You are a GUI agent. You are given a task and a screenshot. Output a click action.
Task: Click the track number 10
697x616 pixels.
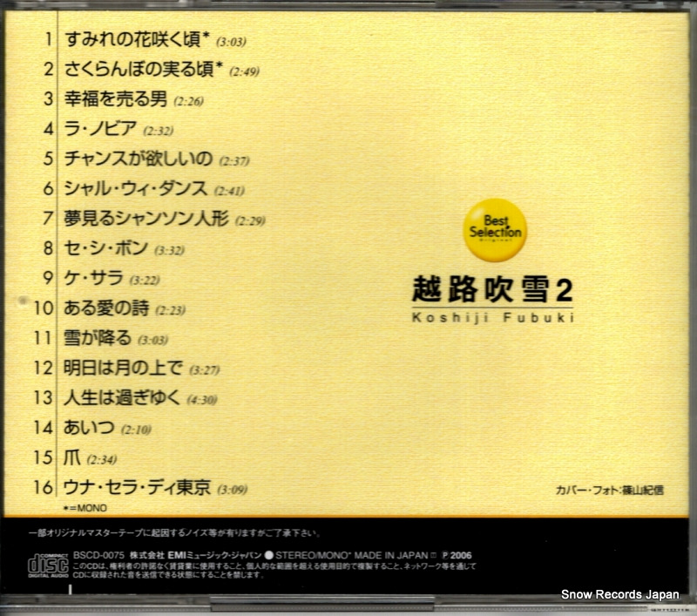[x=44, y=308]
